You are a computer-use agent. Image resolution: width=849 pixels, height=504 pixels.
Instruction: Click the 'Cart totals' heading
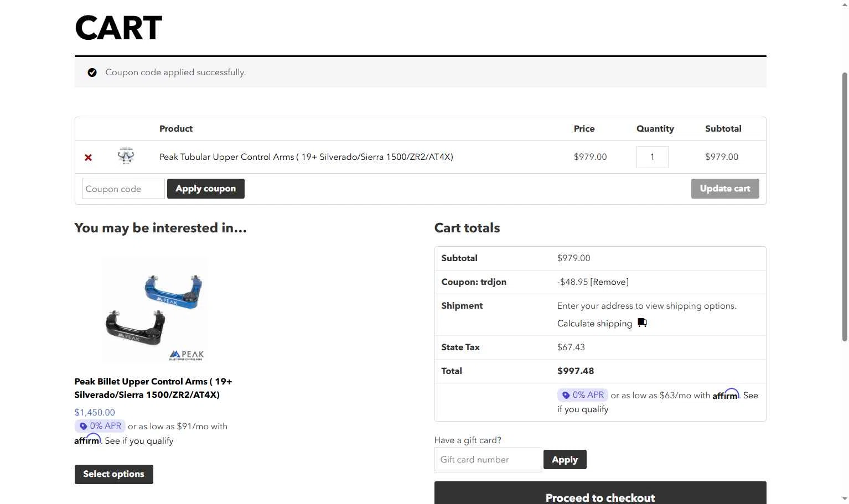[x=467, y=228]
